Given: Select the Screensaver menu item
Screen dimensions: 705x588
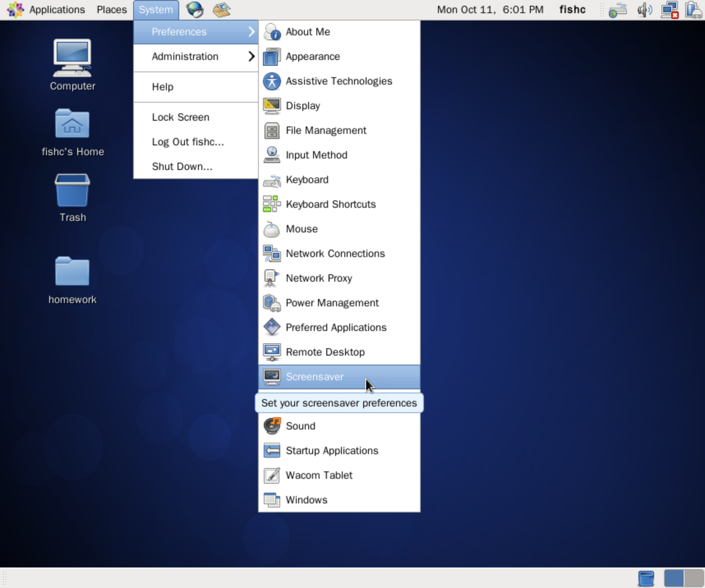Looking at the screenshot, I should [x=339, y=377].
